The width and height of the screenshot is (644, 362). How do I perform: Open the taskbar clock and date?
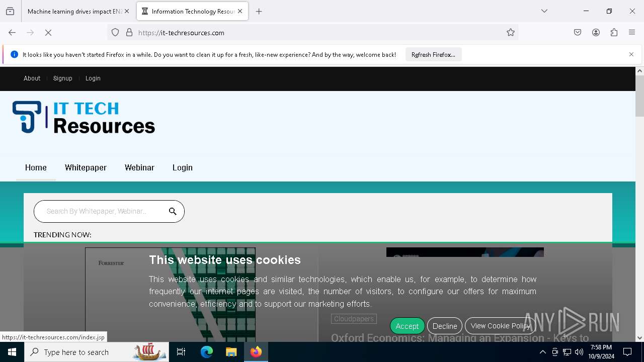coord(601,352)
